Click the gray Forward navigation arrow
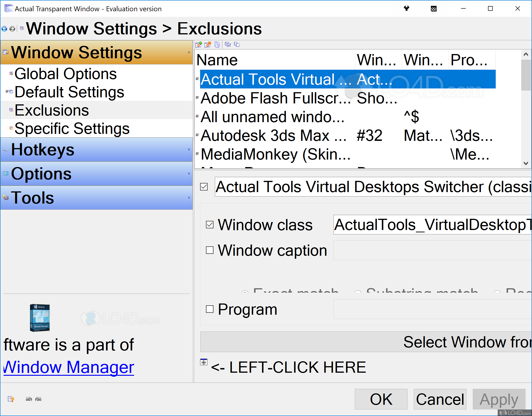Viewport: 532px width, 416px height. [x=12, y=29]
